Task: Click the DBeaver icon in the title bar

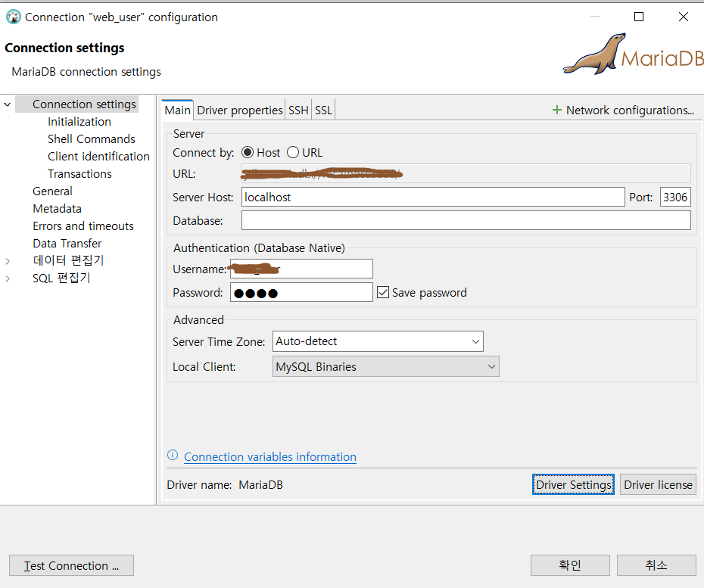Action: tap(14, 17)
